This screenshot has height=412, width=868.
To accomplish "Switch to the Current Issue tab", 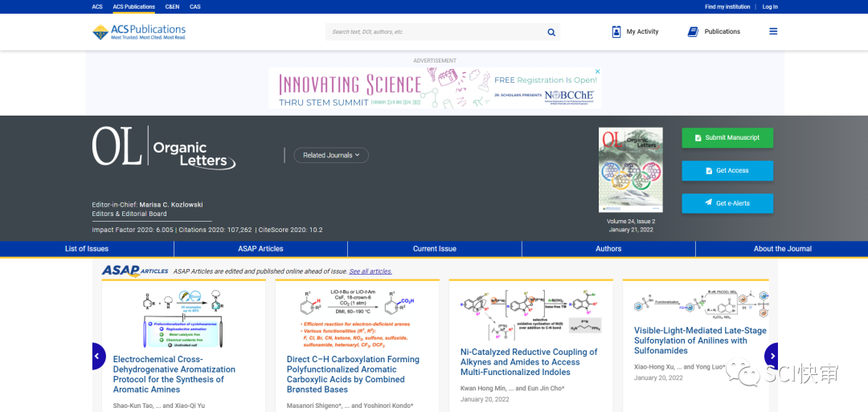I will tap(435, 249).
